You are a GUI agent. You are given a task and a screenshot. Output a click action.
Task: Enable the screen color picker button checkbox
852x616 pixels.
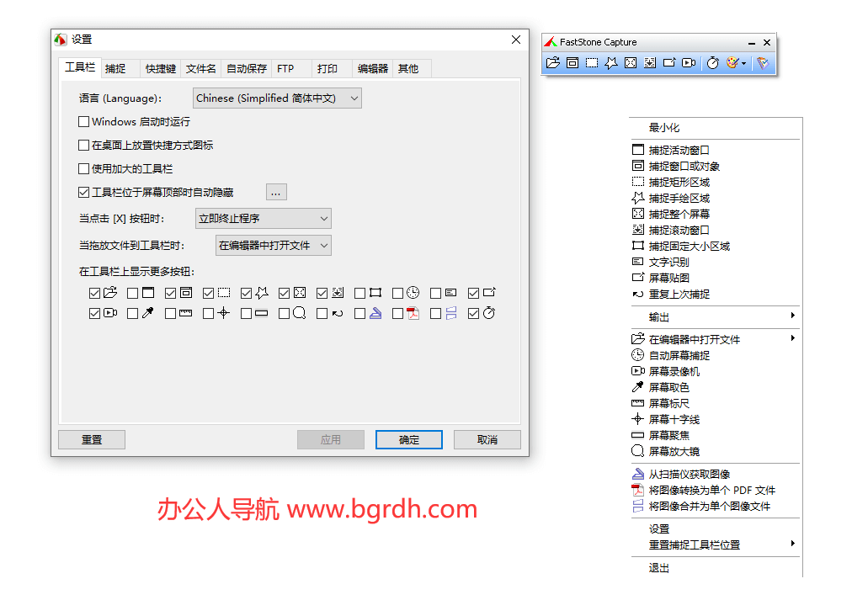coord(133,313)
